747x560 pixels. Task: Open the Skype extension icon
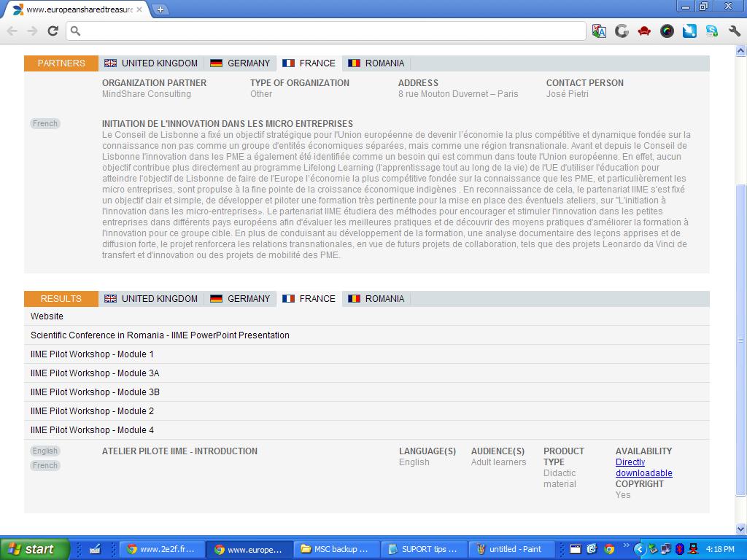pyautogui.click(x=712, y=31)
